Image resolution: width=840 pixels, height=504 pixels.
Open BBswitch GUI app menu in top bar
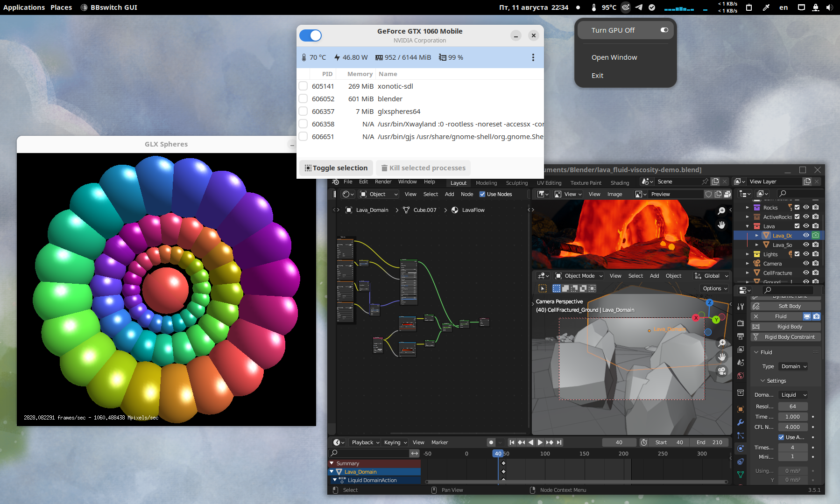(109, 7)
